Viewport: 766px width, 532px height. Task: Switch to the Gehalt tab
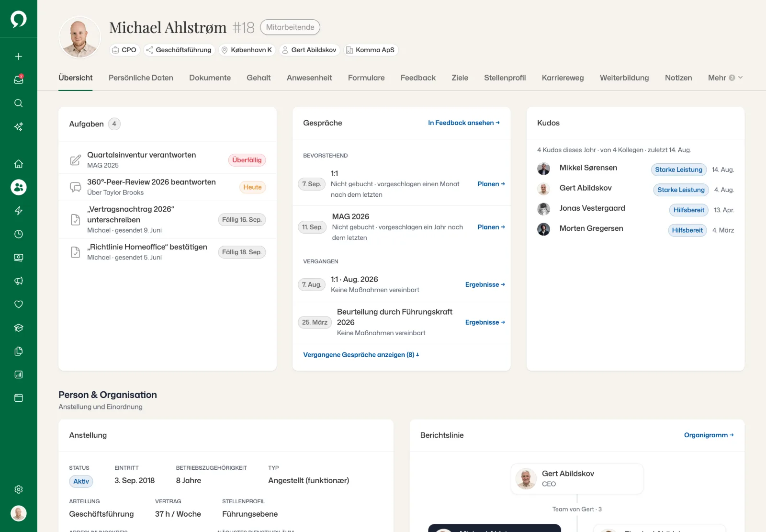pyautogui.click(x=259, y=78)
